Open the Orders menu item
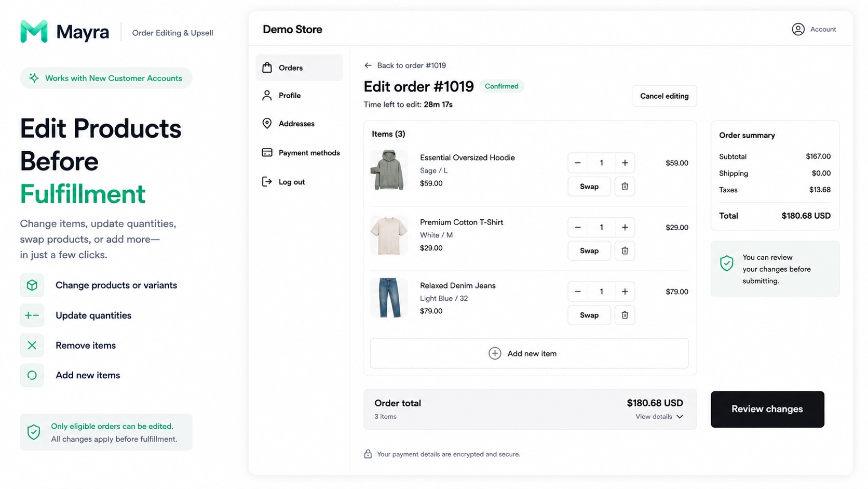 [299, 68]
